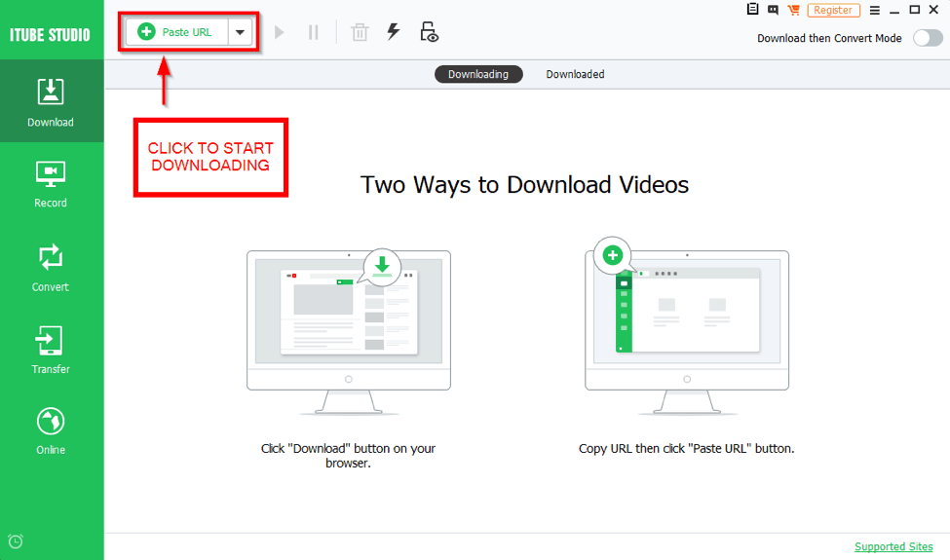Enable turbo mode lightning bolt icon

394,32
